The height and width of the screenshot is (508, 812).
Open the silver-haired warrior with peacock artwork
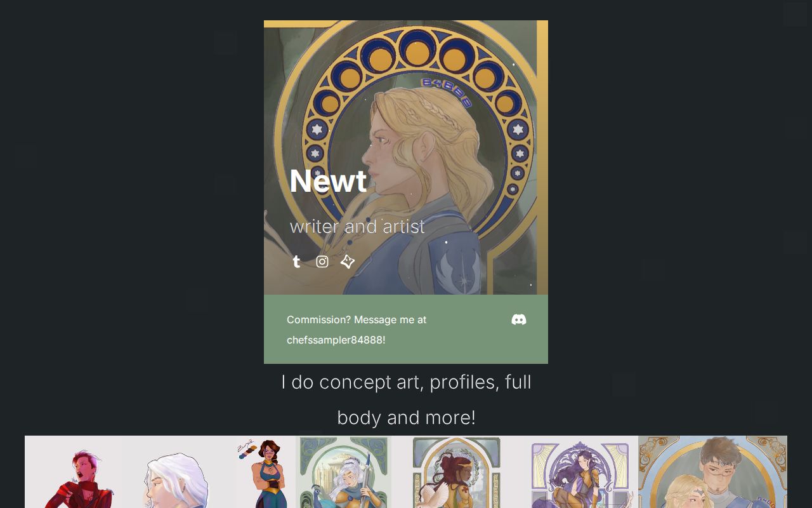click(x=343, y=472)
